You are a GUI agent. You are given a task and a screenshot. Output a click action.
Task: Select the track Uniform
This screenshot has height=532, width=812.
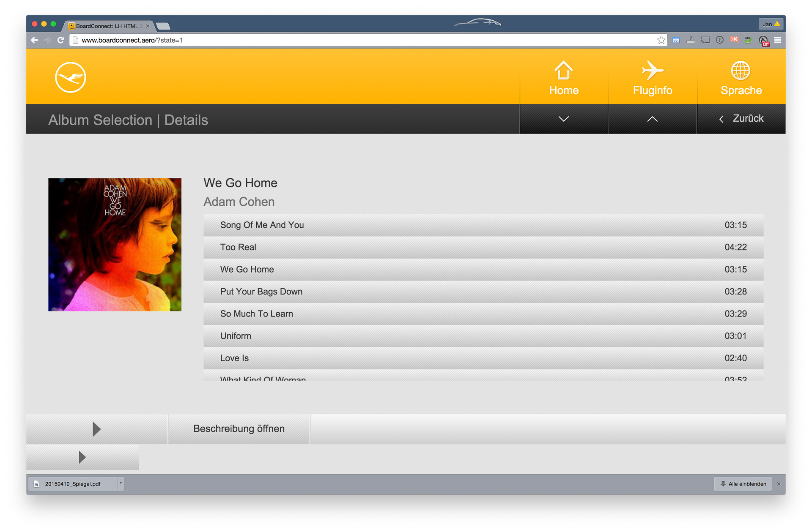[x=483, y=336]
